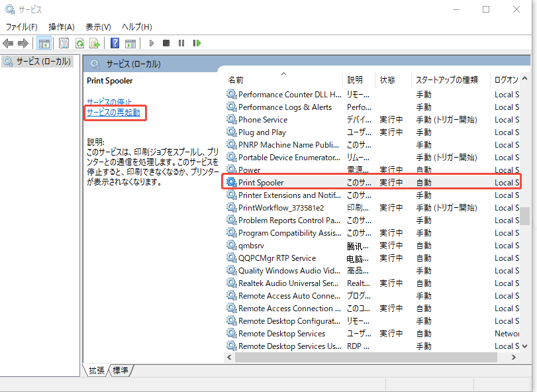This screenshot has height=392, width=537.
Task: Switch to the 標準 tab
Action: 121,370
